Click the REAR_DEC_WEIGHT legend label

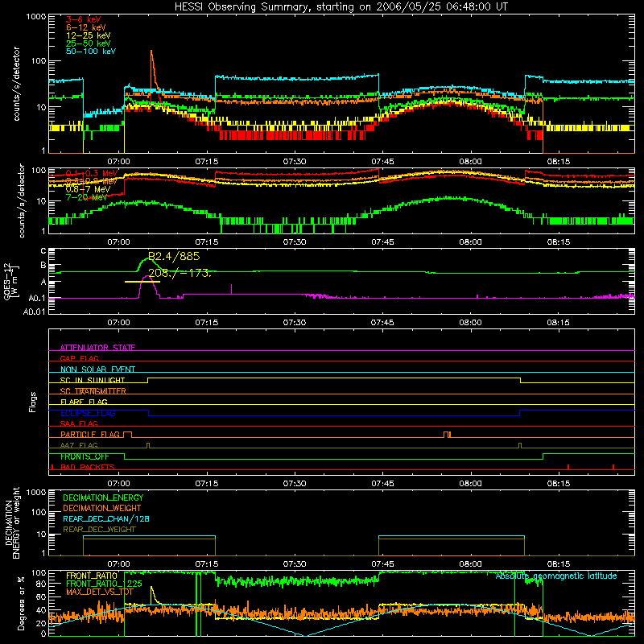[x=99, y=530]
